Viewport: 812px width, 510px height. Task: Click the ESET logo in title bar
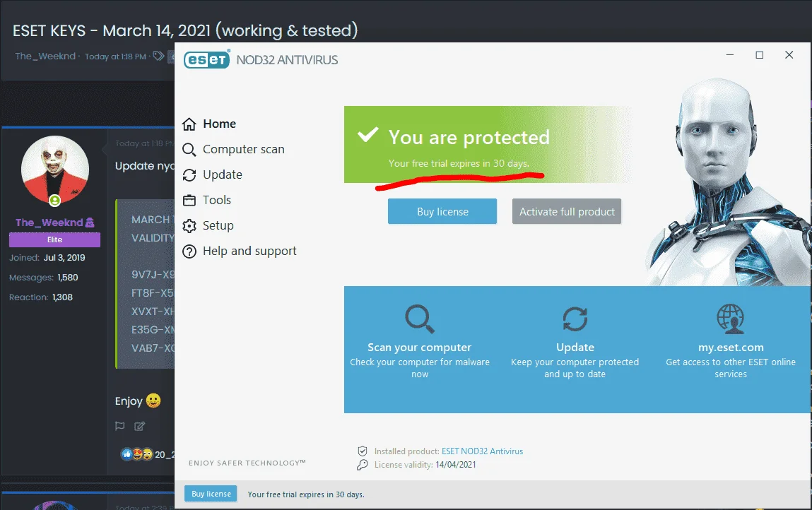click(207, 59)
